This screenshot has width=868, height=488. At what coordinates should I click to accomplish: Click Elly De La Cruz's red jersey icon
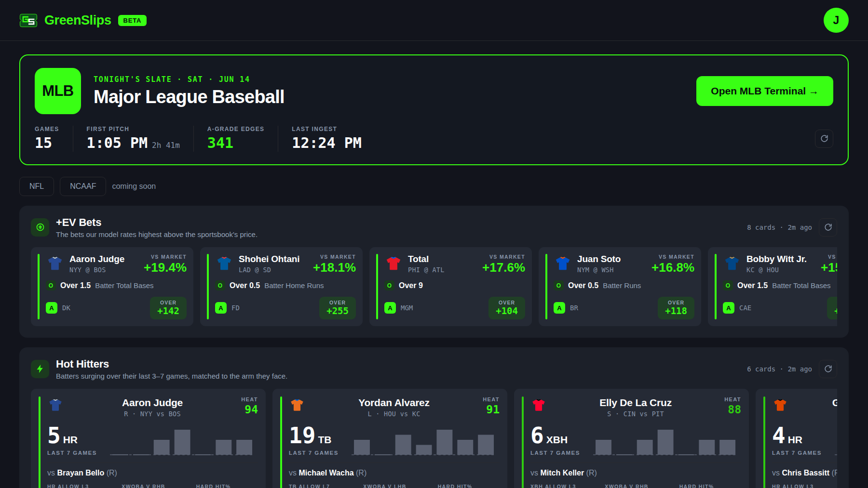pyautogui.click(x=539, y=405)
